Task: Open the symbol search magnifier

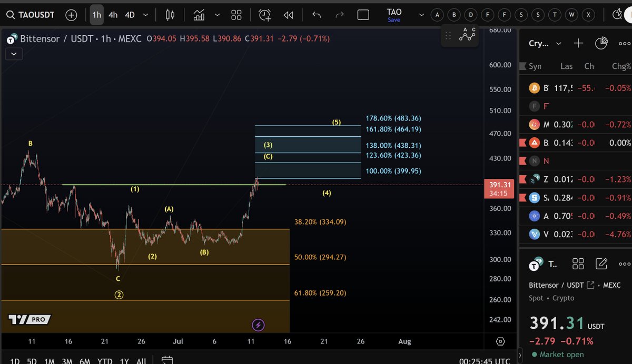Action: [x=11, y=15]
